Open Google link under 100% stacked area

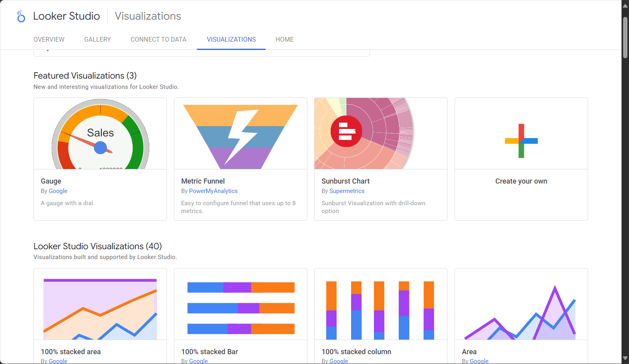[x=58, y=361]
